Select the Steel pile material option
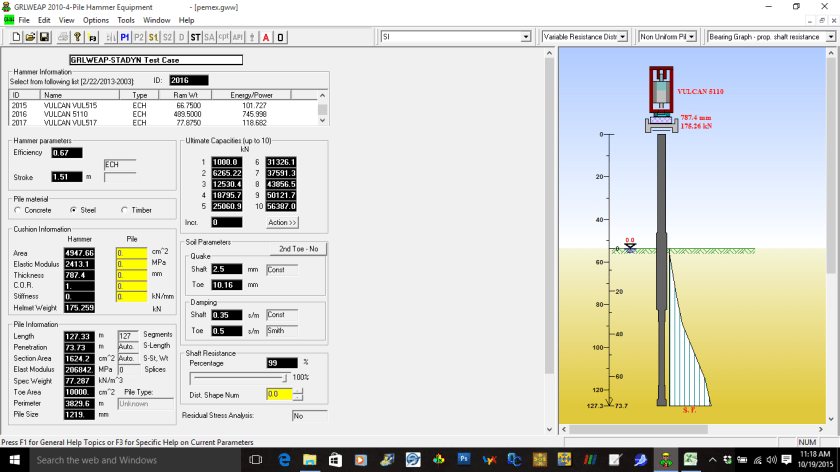The image size is (840, 472). point(73,210)
